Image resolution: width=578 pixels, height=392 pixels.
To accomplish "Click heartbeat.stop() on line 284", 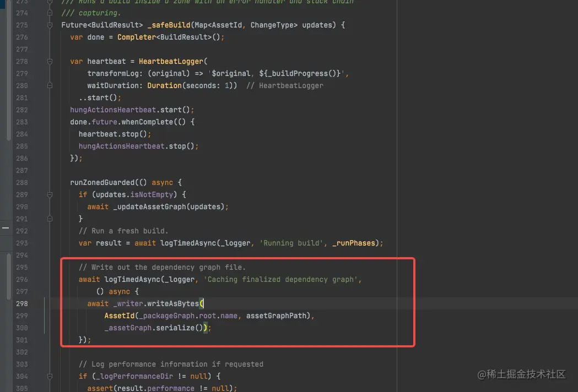I will point(113,134).
